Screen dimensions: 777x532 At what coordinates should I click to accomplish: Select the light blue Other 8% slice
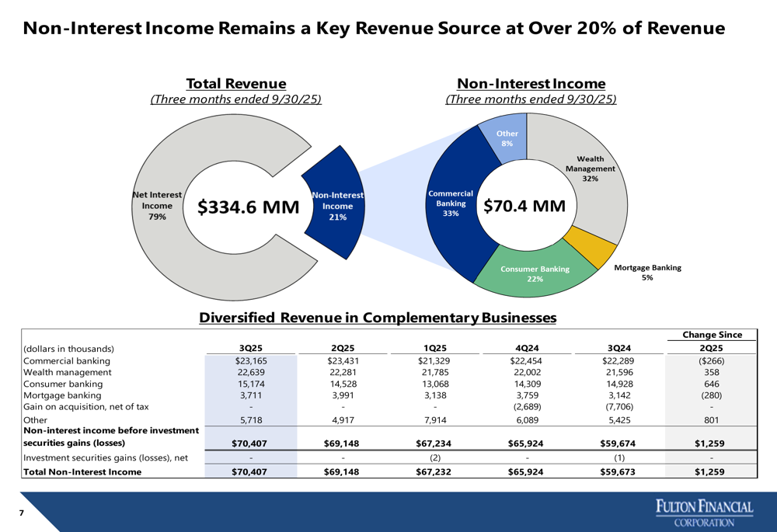click(x=506, y=137)
